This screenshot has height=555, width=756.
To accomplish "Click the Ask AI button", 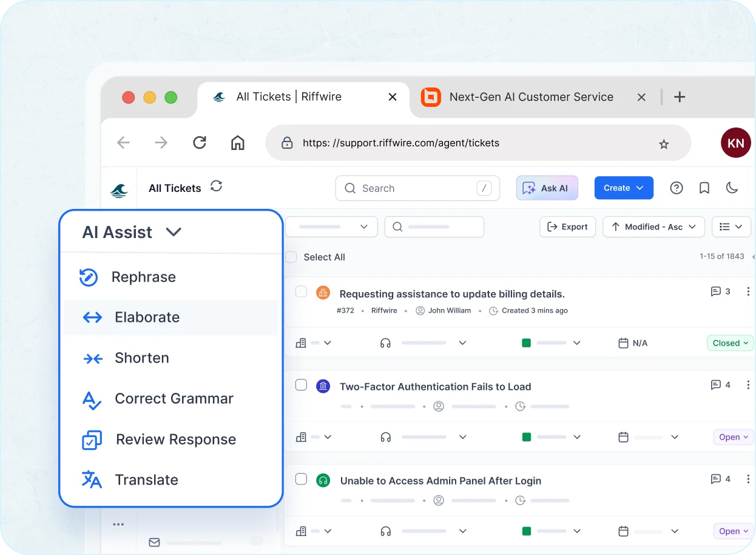I will pyautogui.click(x=547, y=188).
